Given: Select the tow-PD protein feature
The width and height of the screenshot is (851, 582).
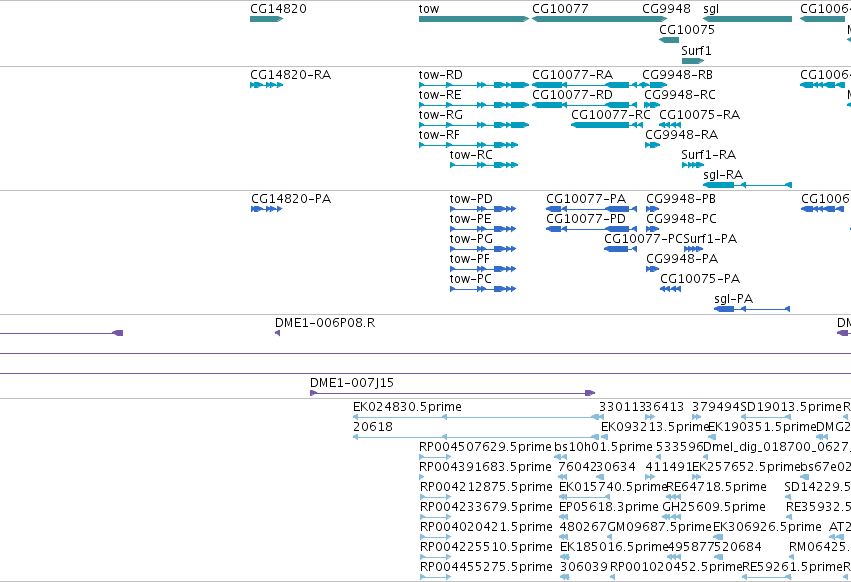Looking at the screenshot, I should point(483,209).
